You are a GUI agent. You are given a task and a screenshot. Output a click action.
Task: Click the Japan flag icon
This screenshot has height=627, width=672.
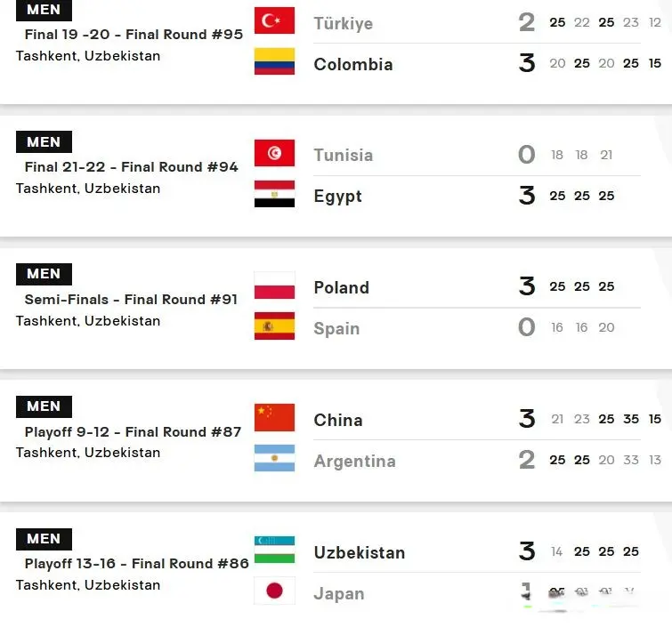coord(274,591)
